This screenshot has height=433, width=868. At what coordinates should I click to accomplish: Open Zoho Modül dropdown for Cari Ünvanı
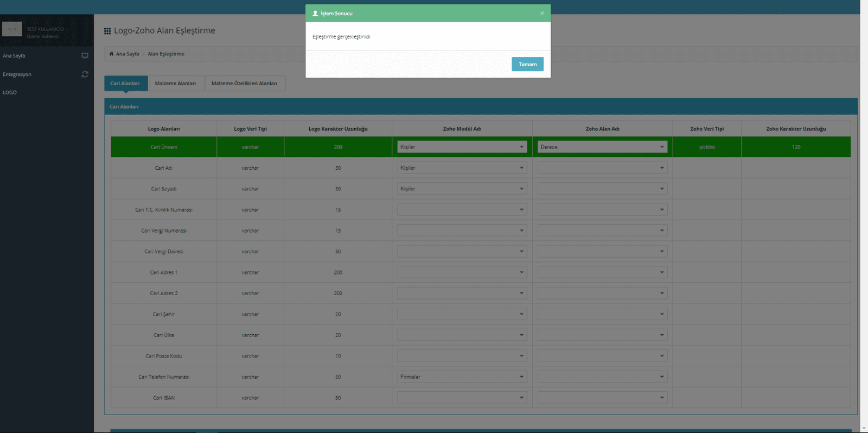pyautogui.click(x=462, y=147)
